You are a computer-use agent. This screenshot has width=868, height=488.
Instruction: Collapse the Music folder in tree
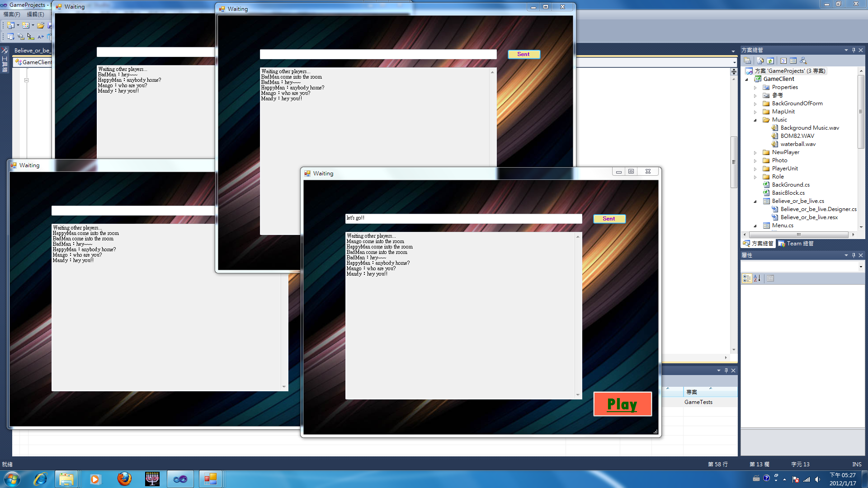tap(755, 120)
